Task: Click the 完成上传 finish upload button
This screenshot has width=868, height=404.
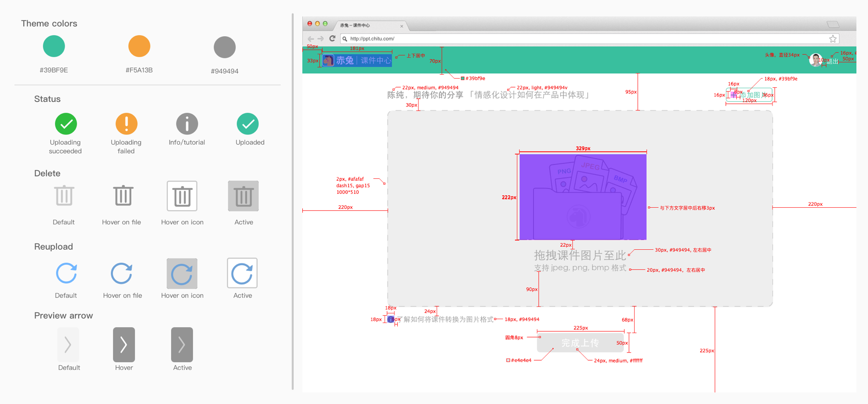Action: point(581,343)
